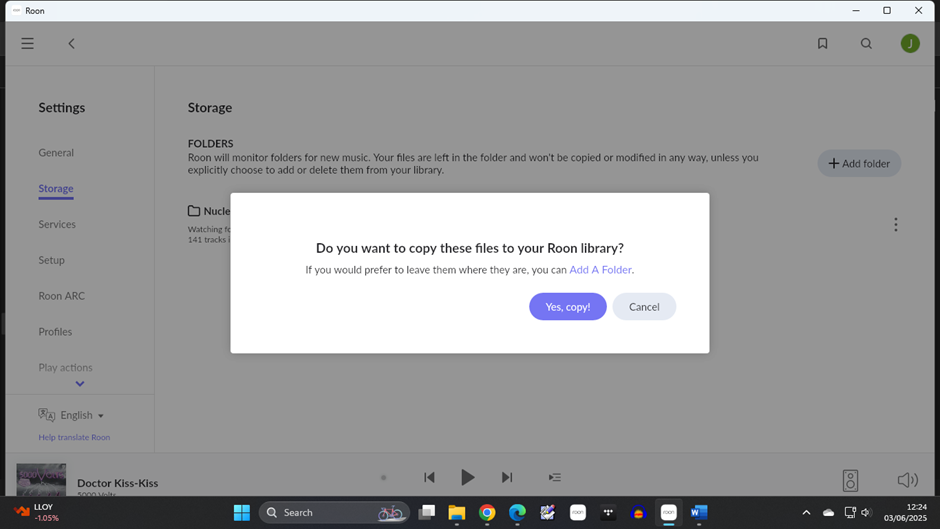The image size is (940, 529).
Task: Cancel the copy files dialog
Action: point(644,307)
